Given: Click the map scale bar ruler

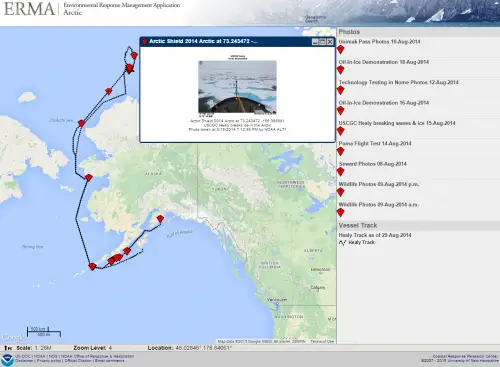Looking at the screenshot, I should (x=44, y=332).
